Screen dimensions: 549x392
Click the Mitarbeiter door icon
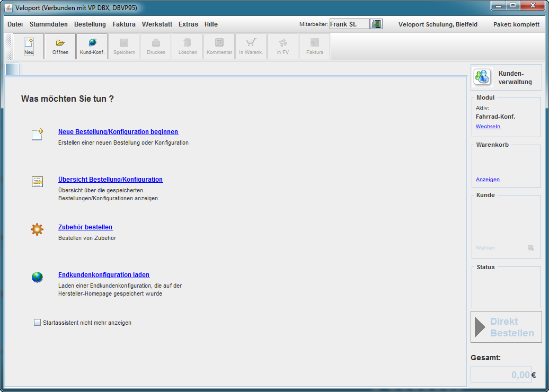[x=377, y=24]
